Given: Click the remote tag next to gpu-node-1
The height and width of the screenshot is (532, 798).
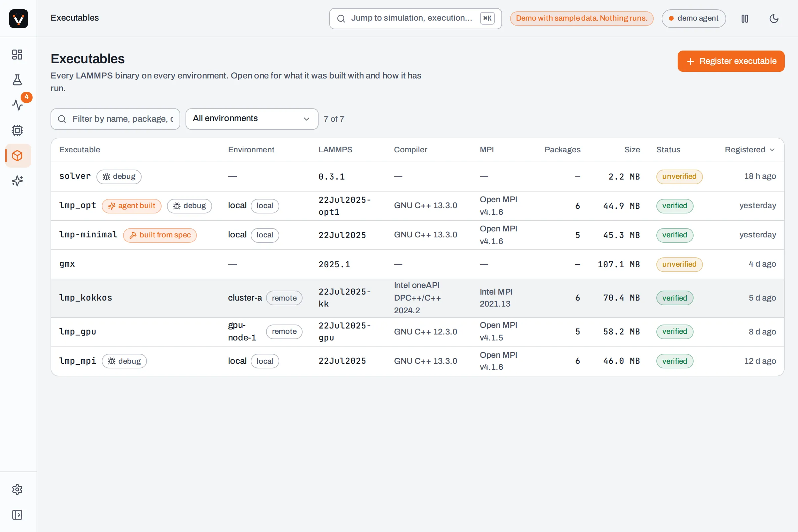Looking at the screenshot, I should pyautogui.click(x=284, y=332).
